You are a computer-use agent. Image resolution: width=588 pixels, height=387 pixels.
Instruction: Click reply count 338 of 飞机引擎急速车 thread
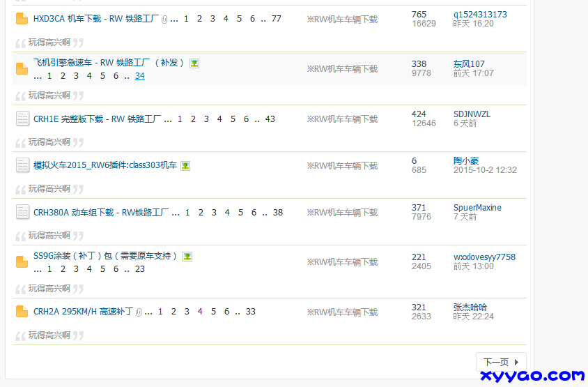[x=419, y=64]
